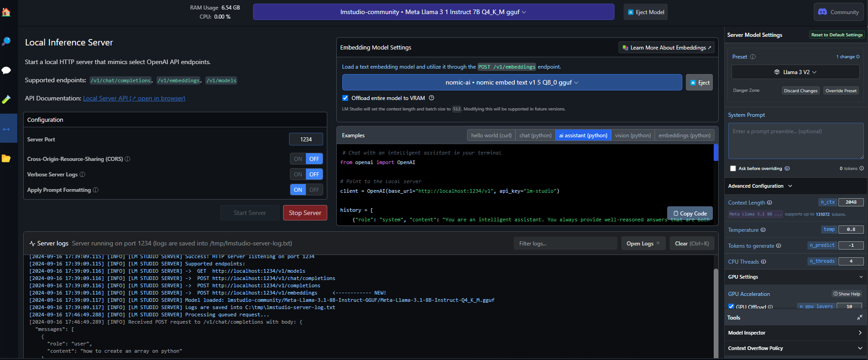The width and height of the screenshot is (868, 360).
Task: Click the n_predict value field
Action: [x=851, y=245]
